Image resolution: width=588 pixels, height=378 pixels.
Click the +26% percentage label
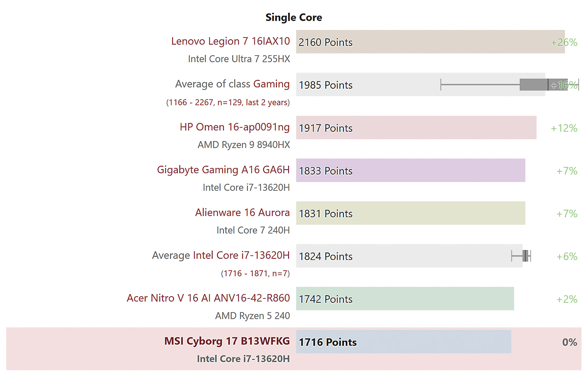coord(564,42)
